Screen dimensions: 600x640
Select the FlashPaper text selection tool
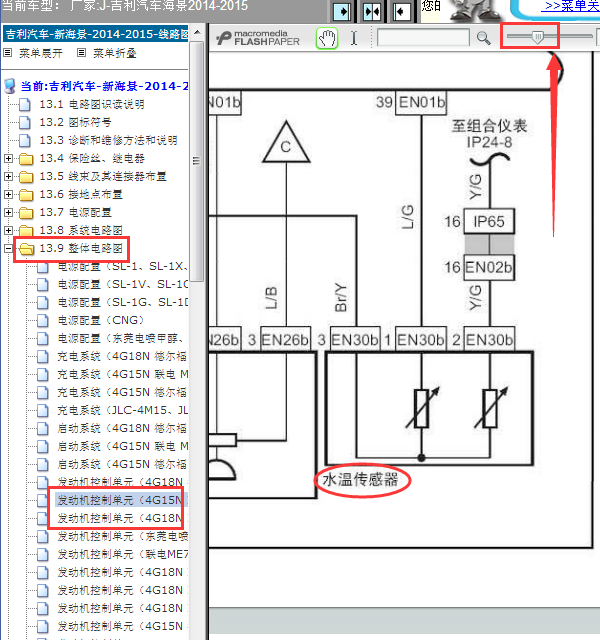[354, 38]
